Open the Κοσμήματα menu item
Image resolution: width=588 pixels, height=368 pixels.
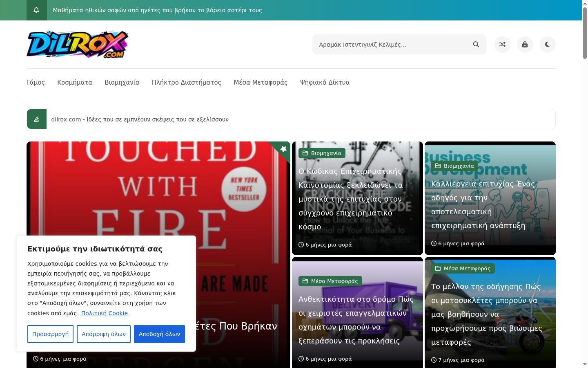point(75,83)
